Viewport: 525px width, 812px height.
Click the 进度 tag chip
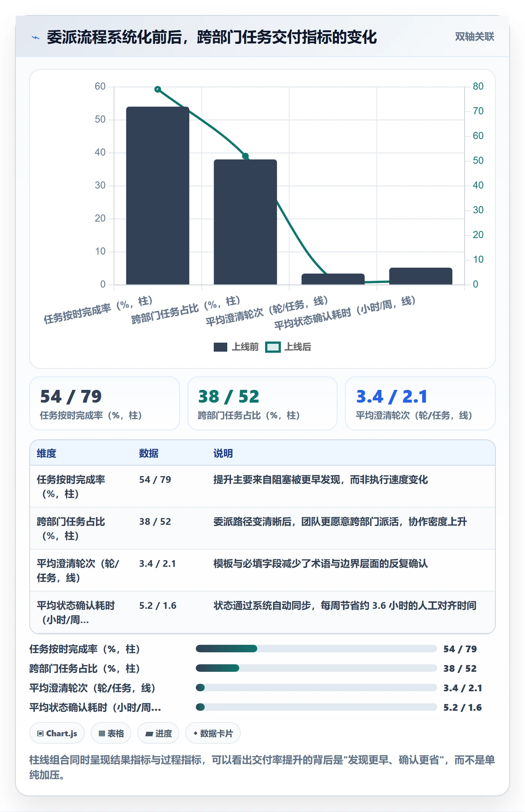coord(158,733)
